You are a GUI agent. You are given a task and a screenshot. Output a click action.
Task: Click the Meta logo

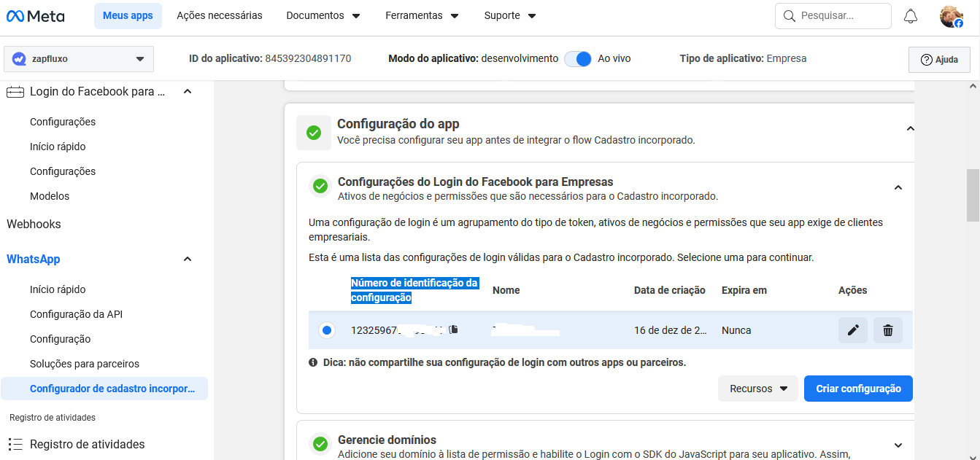[x=35, y=16]
